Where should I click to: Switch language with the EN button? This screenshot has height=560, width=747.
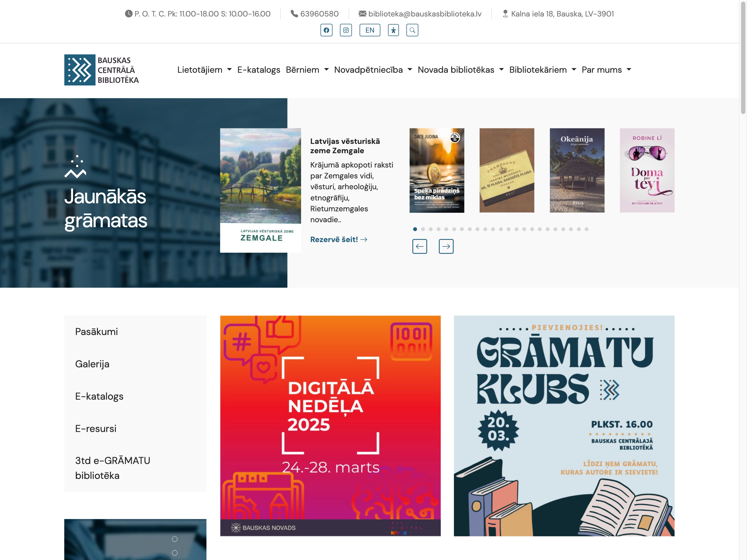click(369, 30)
